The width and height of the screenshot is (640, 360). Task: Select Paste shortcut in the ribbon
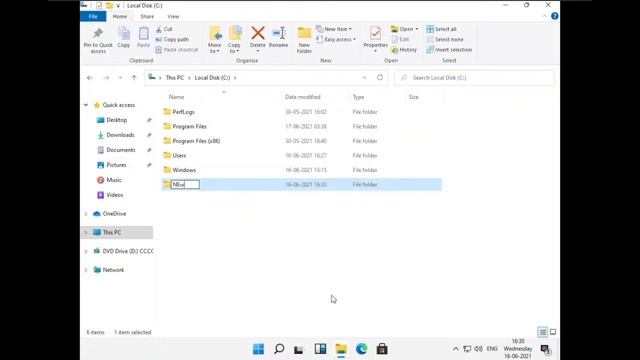pos(176,50)
